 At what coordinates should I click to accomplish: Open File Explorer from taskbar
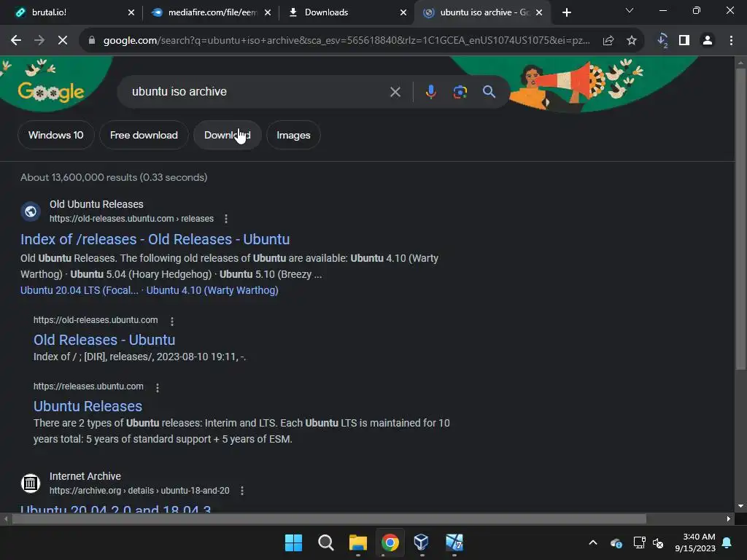click(x=357, y=542)
